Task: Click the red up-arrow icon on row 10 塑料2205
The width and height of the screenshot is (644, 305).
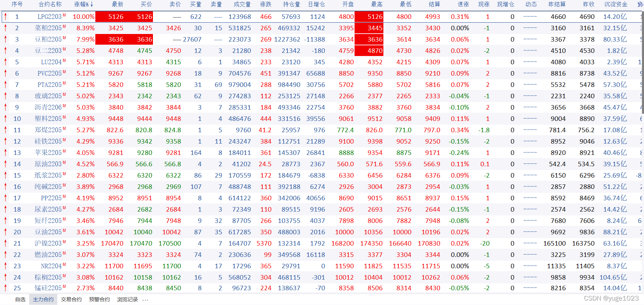Action: coord(5,118)
